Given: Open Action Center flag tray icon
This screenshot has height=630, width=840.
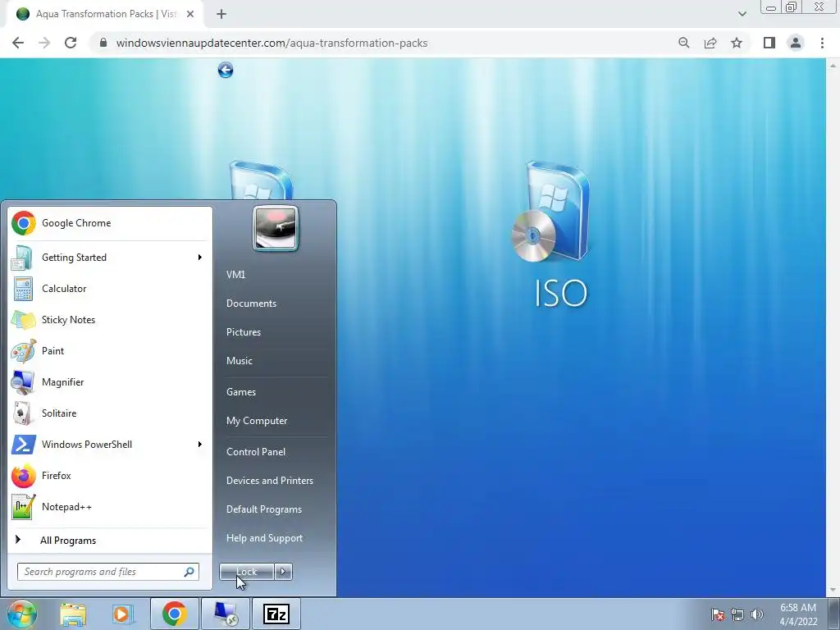Looking at the screenshot, I should (718, 614).
